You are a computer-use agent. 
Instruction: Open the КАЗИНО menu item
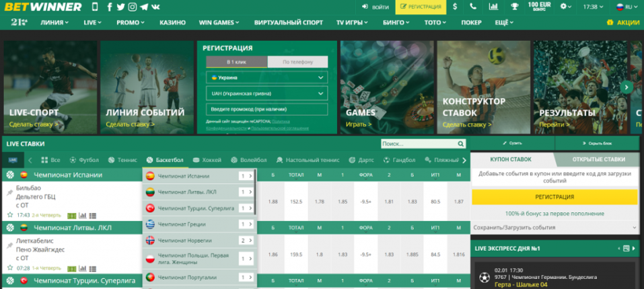[x=172, y=23]
